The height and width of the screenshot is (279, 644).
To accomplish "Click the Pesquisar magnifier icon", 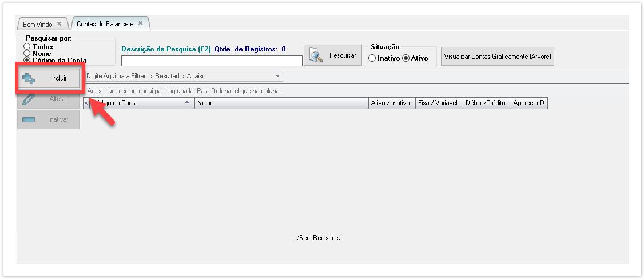I will click(x=316, y=55).
